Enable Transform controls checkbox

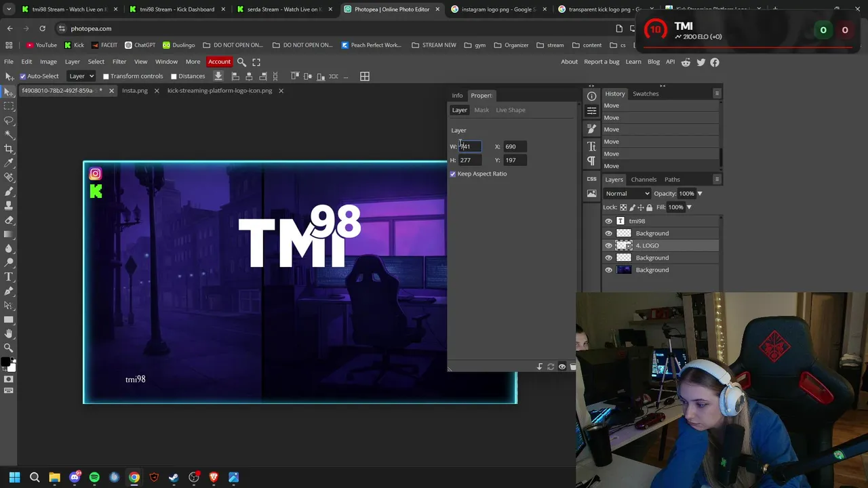point(106,77)
